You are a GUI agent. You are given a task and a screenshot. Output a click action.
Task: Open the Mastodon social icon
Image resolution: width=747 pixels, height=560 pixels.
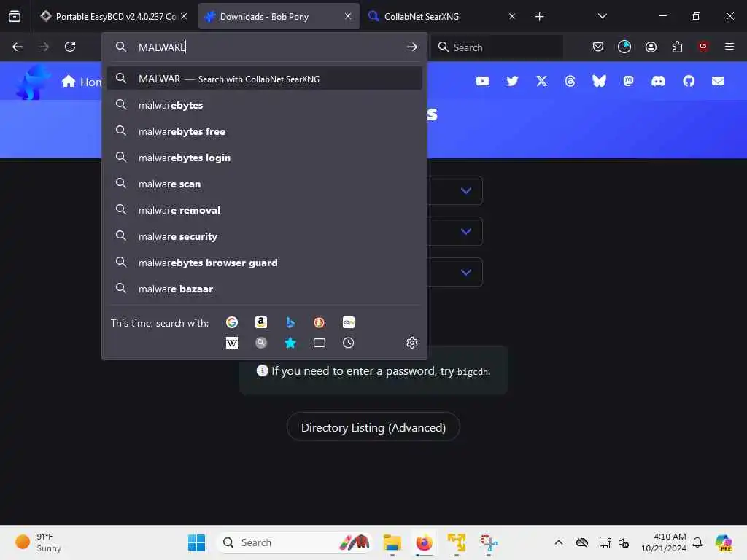[629, 81]
